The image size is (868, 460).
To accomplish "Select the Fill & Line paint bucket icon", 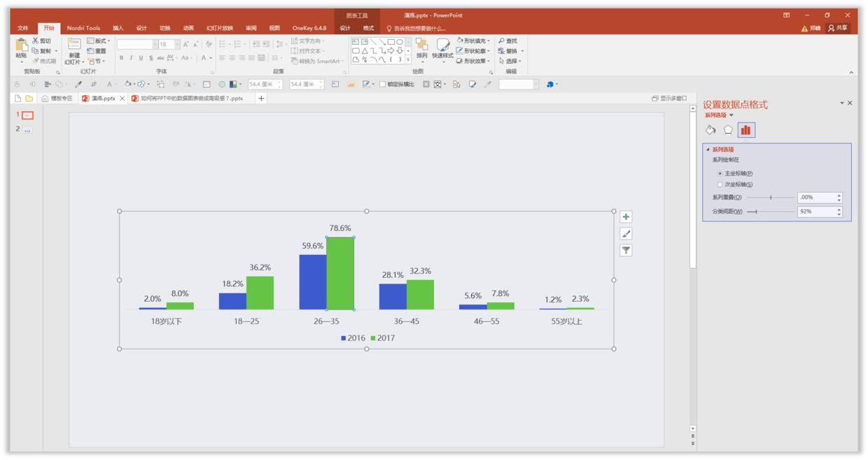I will pyautogui.click(x=710, y=130).
